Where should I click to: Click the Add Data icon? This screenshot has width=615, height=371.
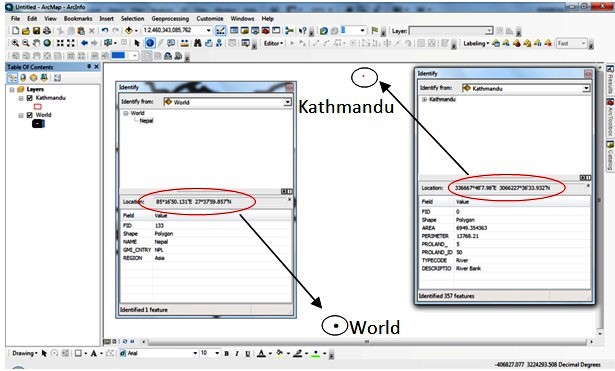(129, 31)
